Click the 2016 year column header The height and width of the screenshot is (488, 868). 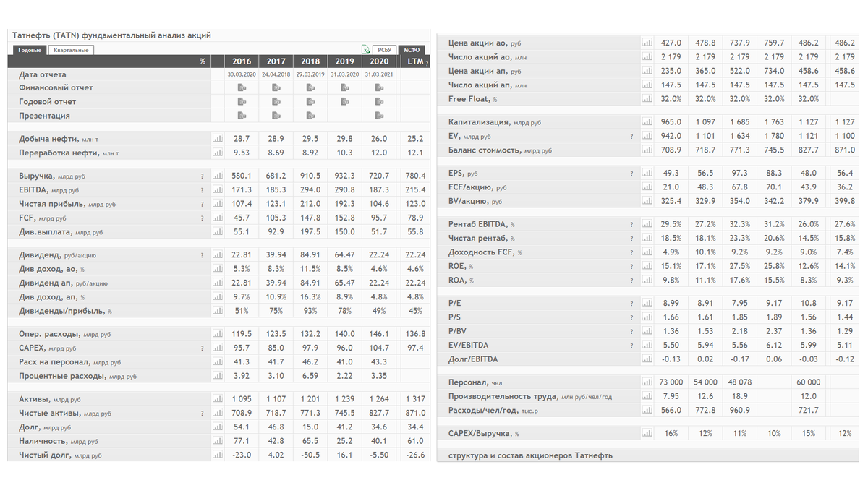[x=241, y=61]
